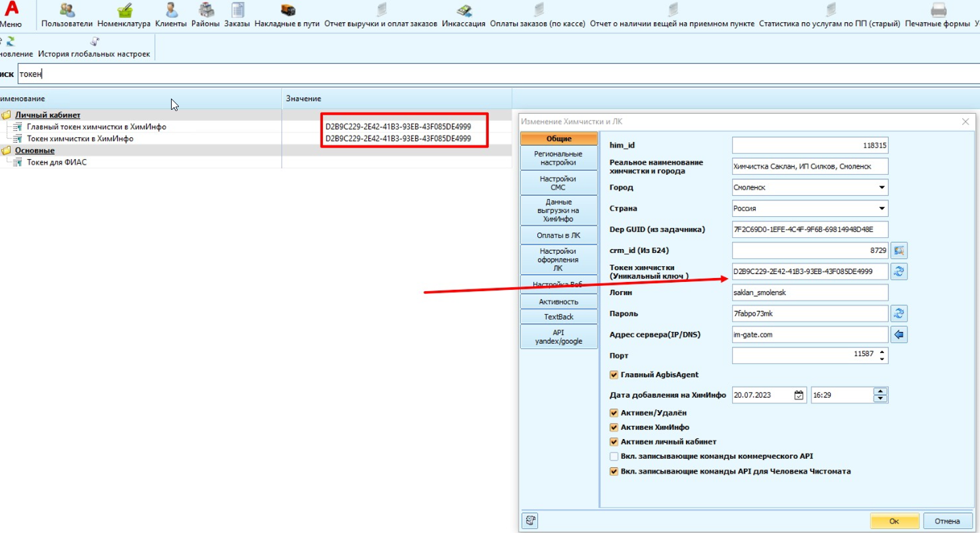Toggle the Активен ХимИнфо checkbox

pyautogui.click(x=614, y=427)
